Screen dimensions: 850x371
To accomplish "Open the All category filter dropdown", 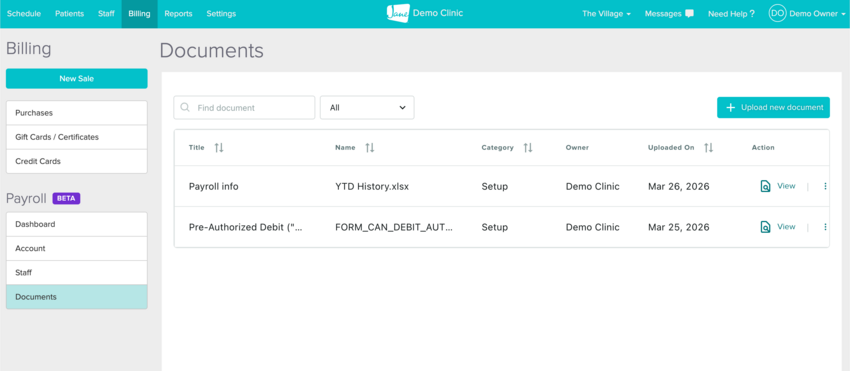I will 367,107.
